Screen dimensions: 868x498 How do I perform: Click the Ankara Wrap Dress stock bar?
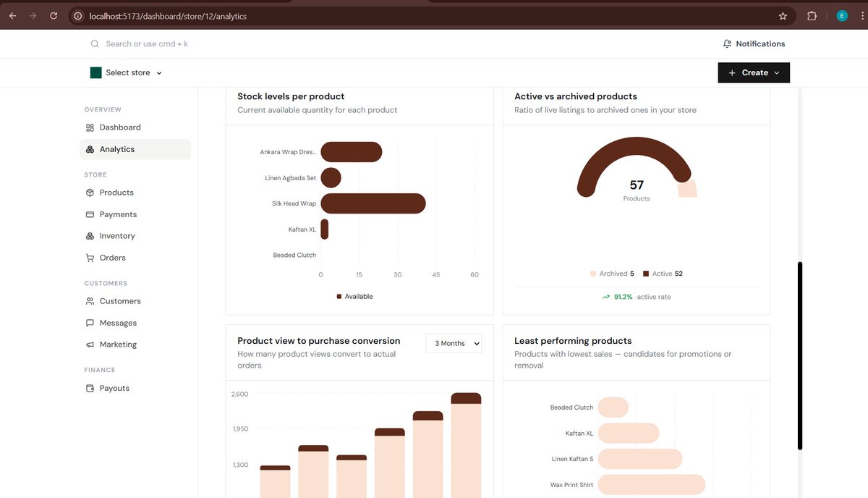point(352,152)
